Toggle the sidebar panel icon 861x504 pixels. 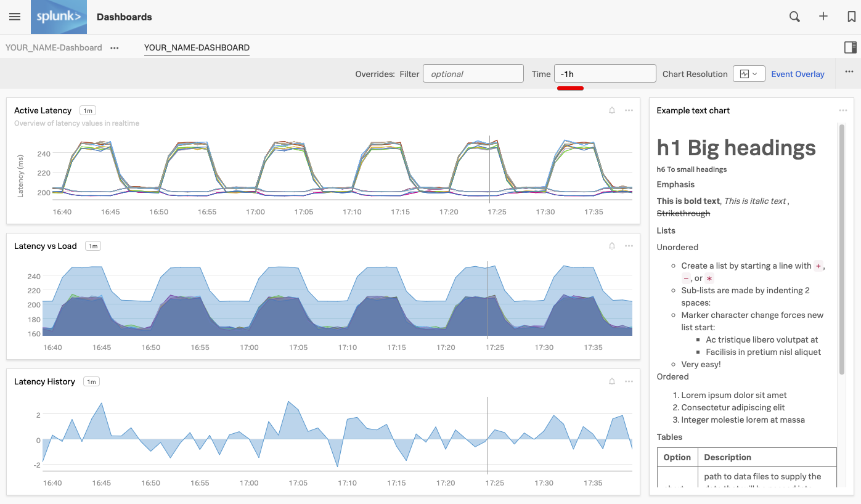point(851,47)
